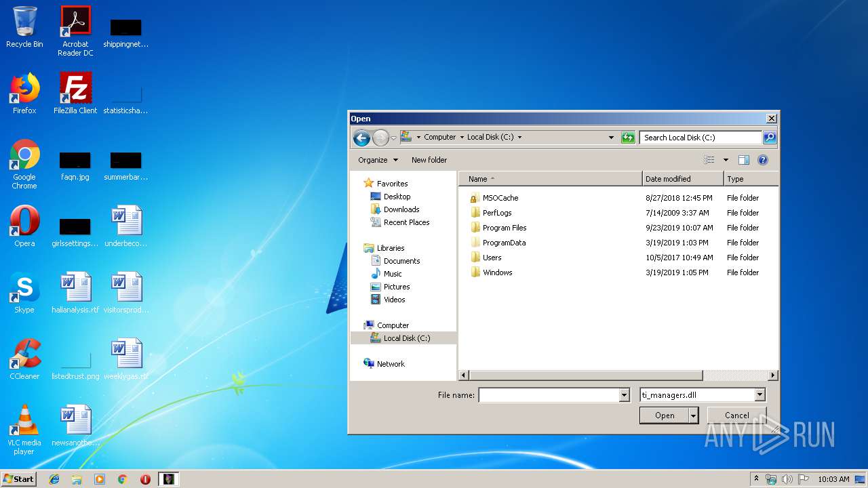Select VLC media player desktop shortcut

tap(24, 430)
